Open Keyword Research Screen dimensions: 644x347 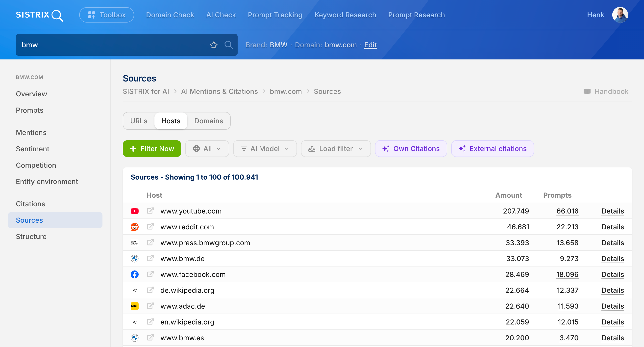click(x=345, y=15)
